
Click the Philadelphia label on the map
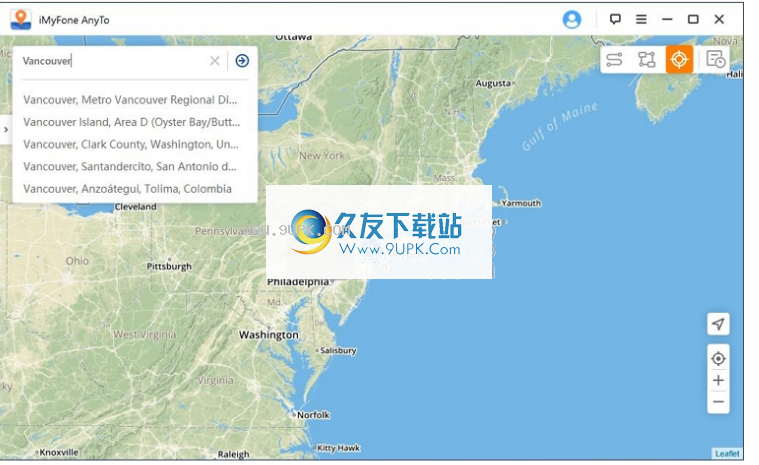[x=298, y=282]
